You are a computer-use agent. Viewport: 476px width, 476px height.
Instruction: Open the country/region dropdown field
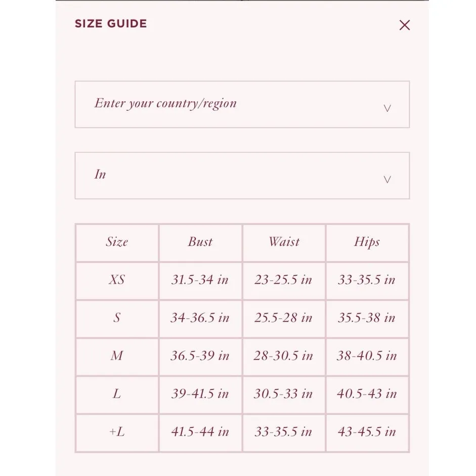click(x=242, y=104)
